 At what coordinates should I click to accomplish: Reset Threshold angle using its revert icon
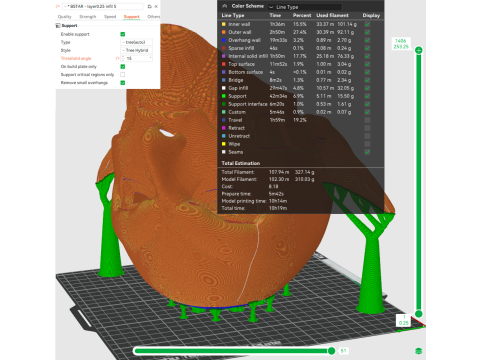pyautogui.click(x=117, y=58)
